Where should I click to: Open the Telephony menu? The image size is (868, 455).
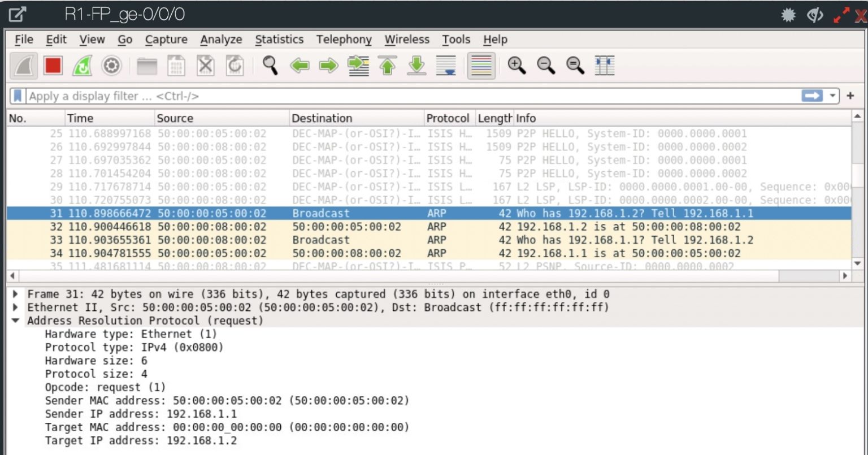click(x=344, y=40)
